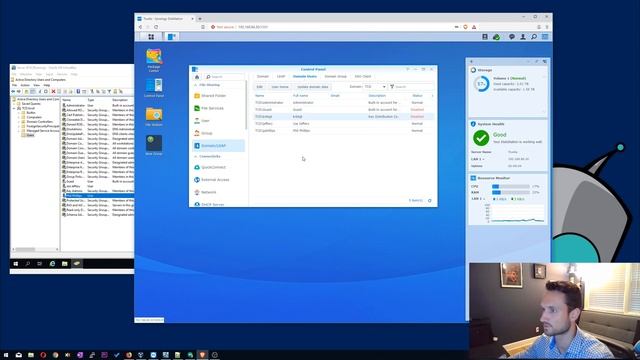Open File Services in the Control Panel sidebar
The height and width of the screenshot is (360, 640).
coord(218,108)
